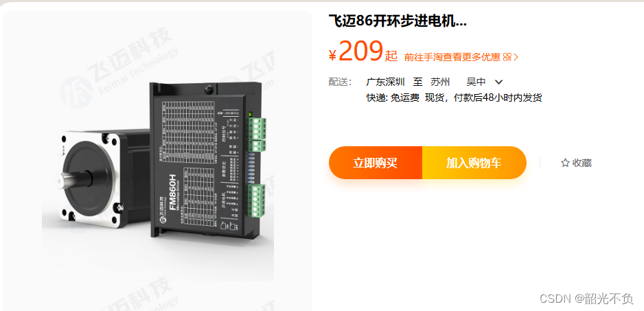The image size is (644, 311).
Task: Click the Feimai logo watermark top-left of image
Action: tap(76, 92)
